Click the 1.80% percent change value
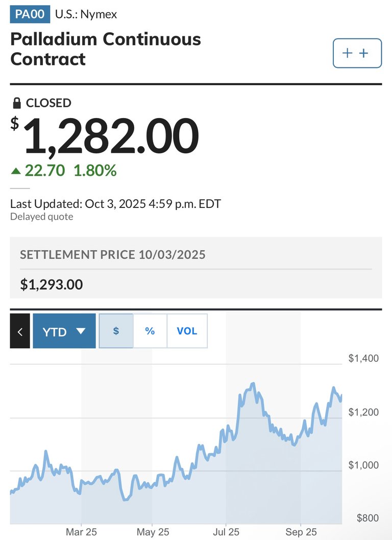The height and width of the screenshot is (540, 392). (x=95, y=171)
